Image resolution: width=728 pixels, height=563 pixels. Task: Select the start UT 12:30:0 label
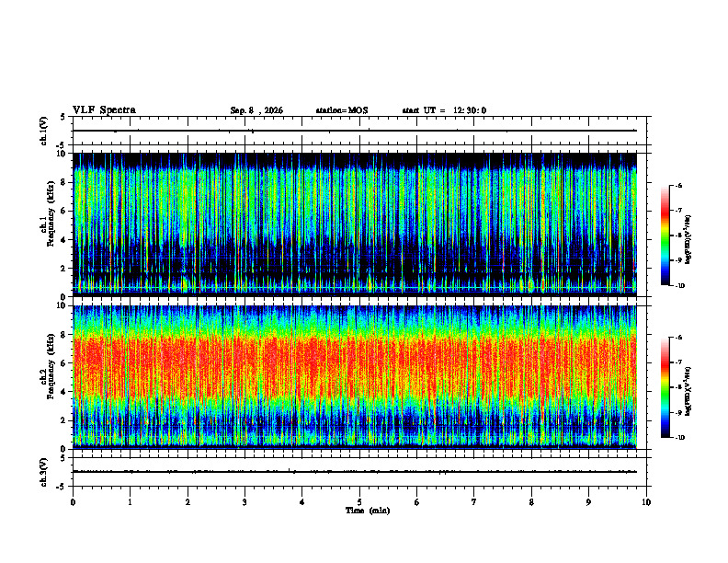click(x=444, y=110)
